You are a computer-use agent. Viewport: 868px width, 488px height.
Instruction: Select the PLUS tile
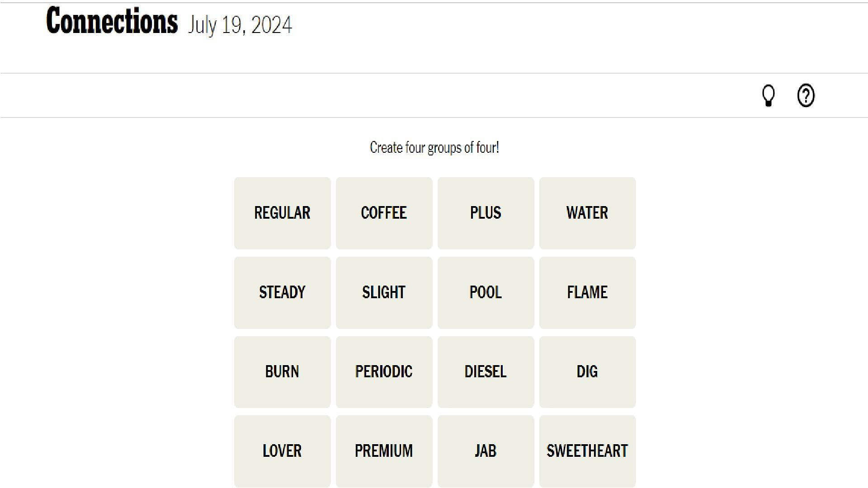click(x=486, y=213)
